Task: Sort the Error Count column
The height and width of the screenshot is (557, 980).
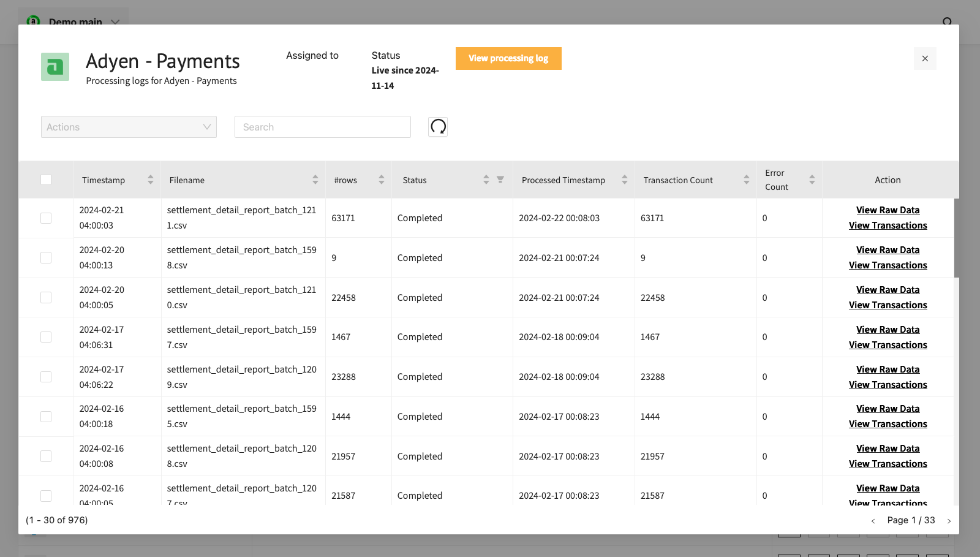Action: 812,180
